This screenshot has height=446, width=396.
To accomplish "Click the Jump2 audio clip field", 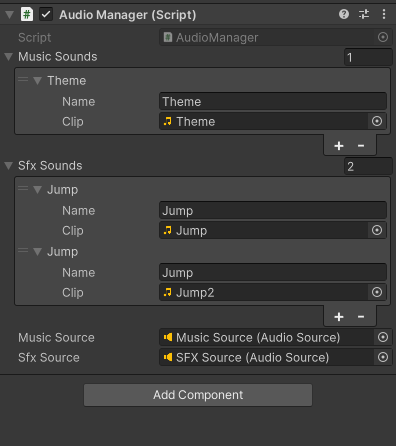I will (263, 292).
